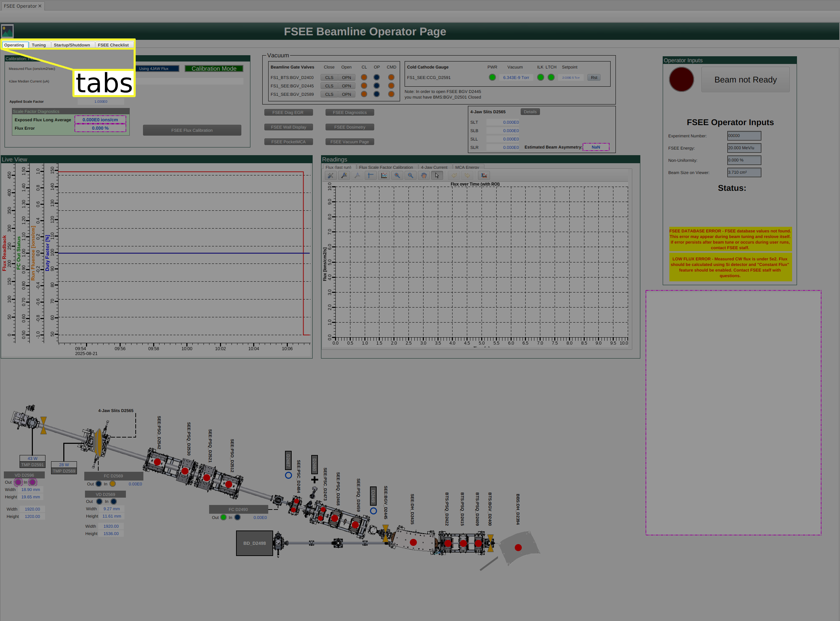Click the Experiment Number input field

(744, 136)
